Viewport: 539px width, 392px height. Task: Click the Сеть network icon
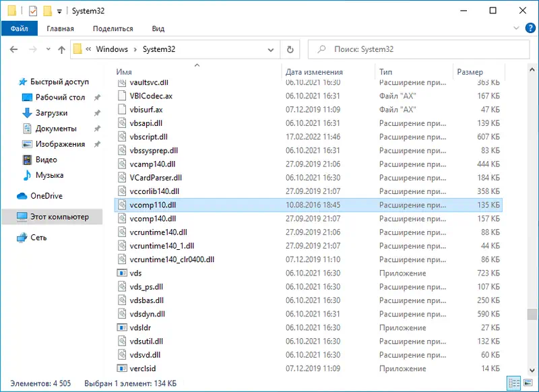click(x=22, y=237)
